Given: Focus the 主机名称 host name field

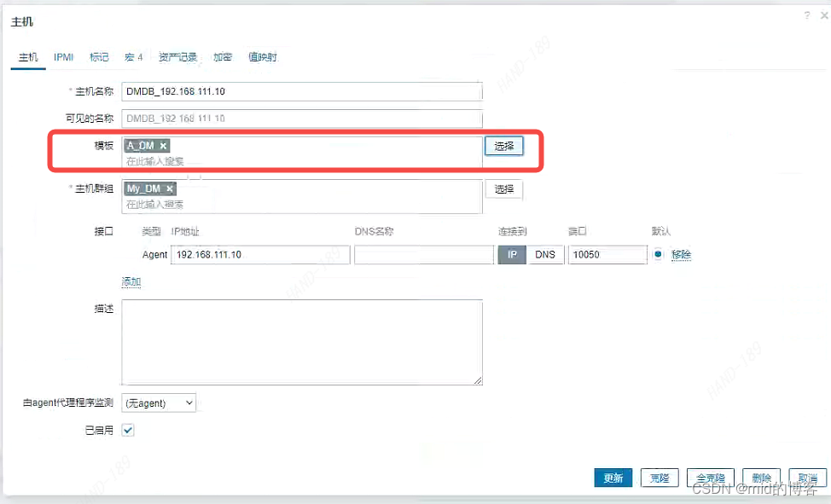Looking at the screenshot, I should click(302, 92).
